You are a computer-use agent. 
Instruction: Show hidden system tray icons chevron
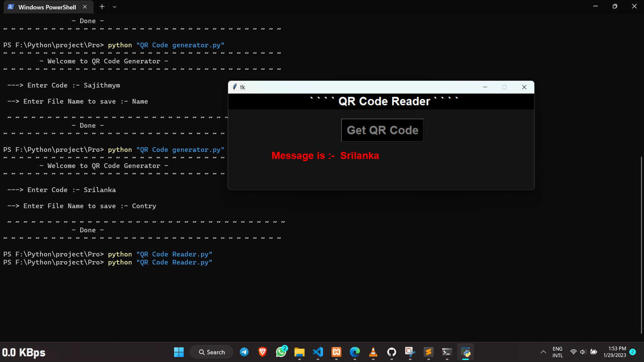[543, 352]
